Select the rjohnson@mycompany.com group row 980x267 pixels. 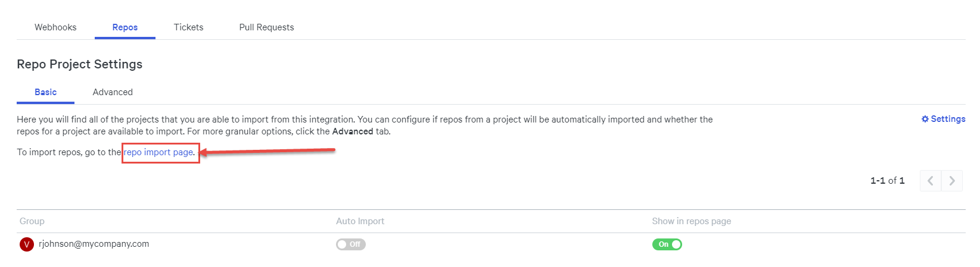[x=491, y=244]
